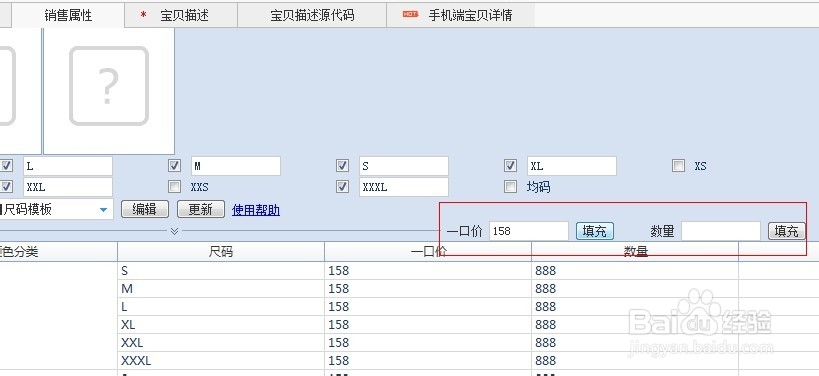Enable the 均码 checkbox

click(x=510, y=186)
